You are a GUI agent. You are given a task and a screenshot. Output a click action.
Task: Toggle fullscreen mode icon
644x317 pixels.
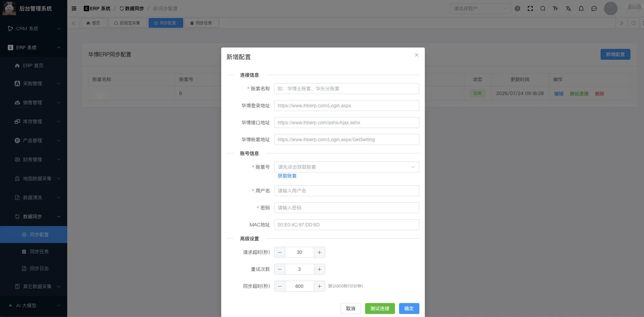pyautogui.click(x=530, y=8)
